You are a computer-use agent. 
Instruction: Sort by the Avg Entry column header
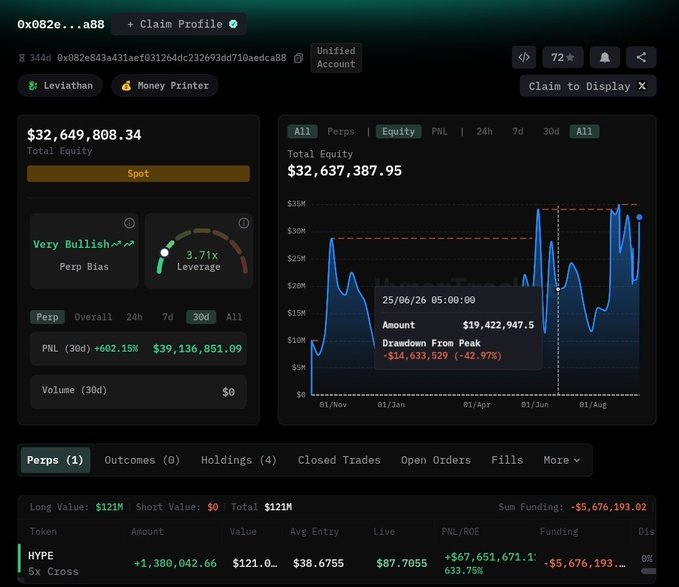pyautogui.click(x=314, y=532)
